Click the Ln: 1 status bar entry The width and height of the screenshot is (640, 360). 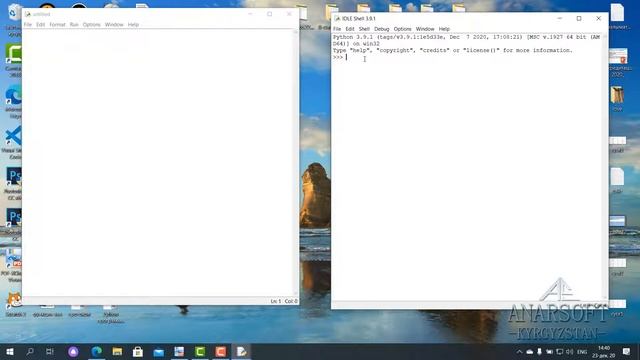[x=276, y=301]
